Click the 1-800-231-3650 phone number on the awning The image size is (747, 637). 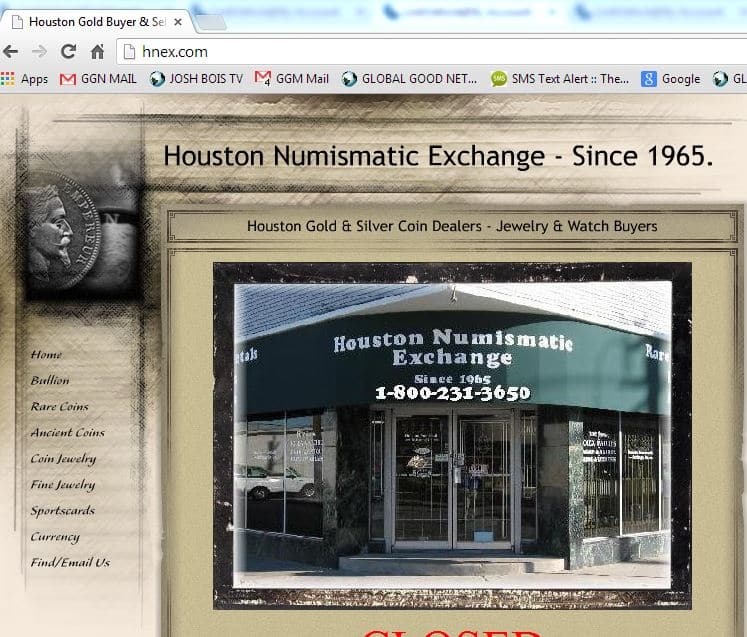453,393
